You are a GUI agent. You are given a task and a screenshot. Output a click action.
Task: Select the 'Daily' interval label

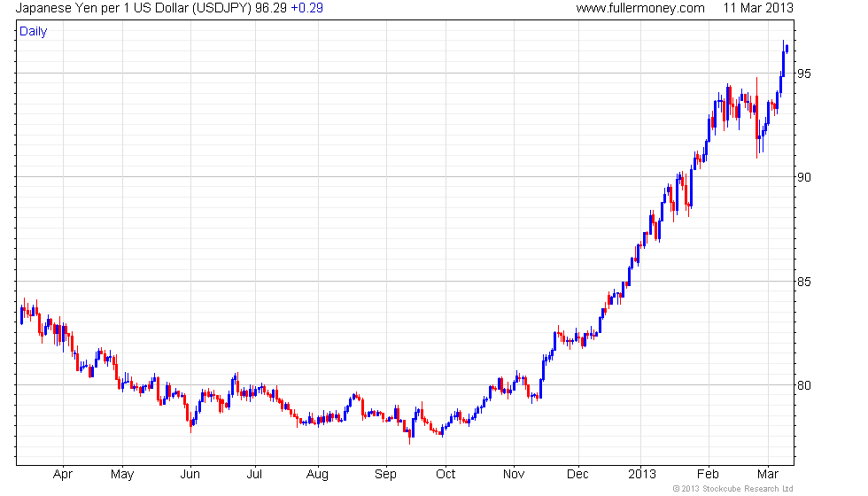(34, 32)
